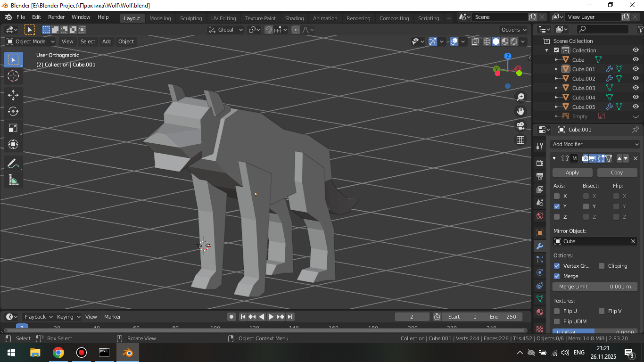This screenshot has height=362, width=644.
Task: Pick the Measure tool
Action: (x=13, y=180)
